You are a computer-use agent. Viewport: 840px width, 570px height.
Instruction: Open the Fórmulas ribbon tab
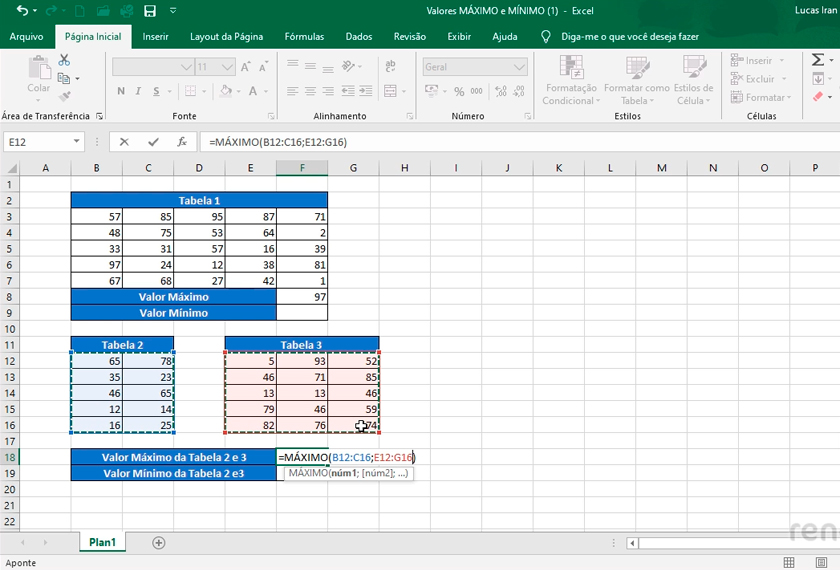point(304,37)
